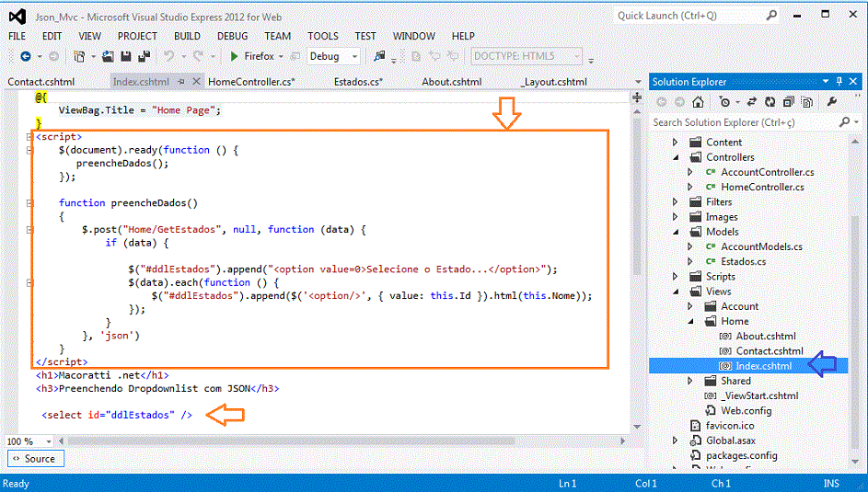Click Collapse All icon in Solution Explorer

click(x=788, y=102)
